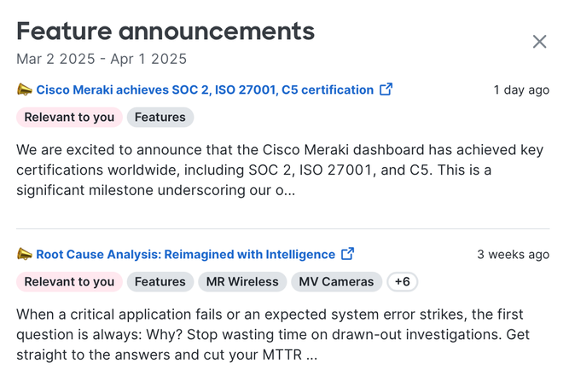Click megaphone icon beside Root Cause Analysis
The height and width of the screenshot is (392, 569).
(25, 254)
